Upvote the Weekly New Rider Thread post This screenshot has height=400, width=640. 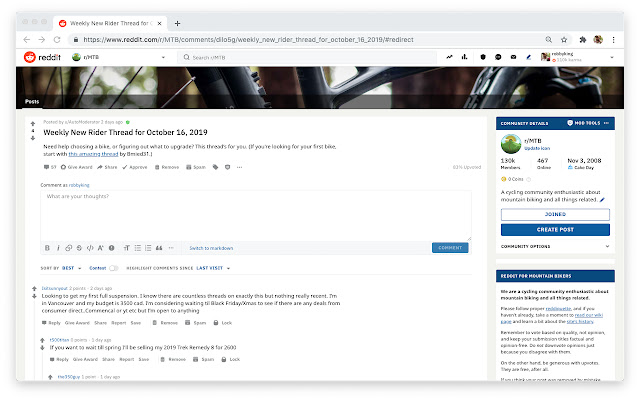point(33,124)
